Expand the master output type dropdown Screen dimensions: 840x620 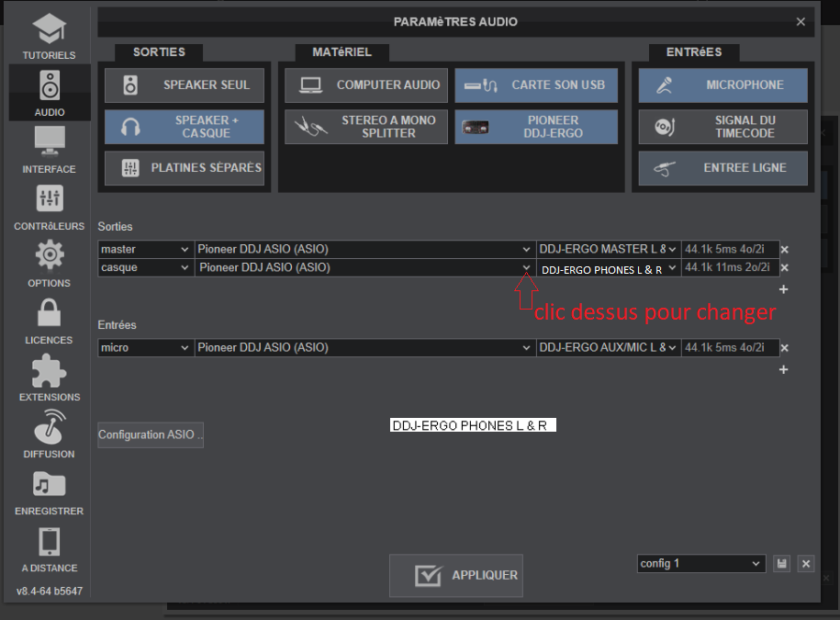coord(145,249)
